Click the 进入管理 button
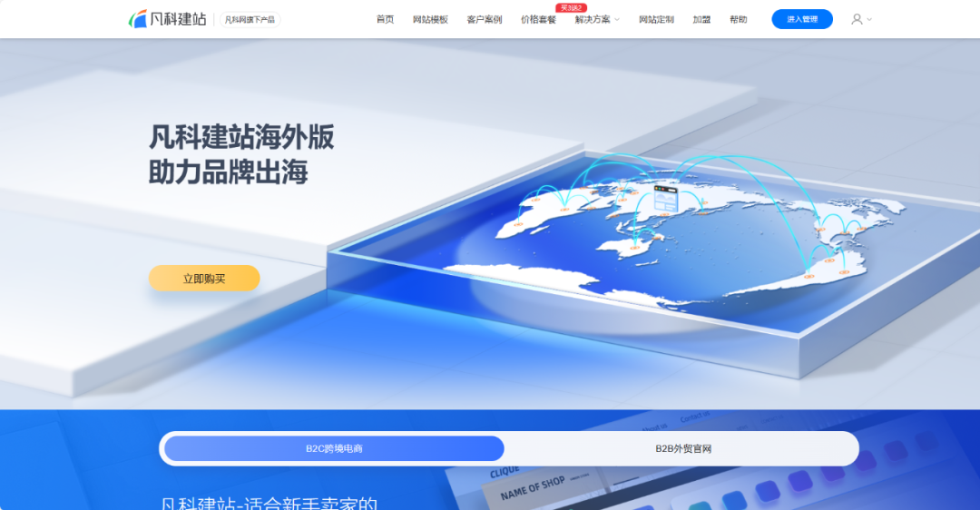Screen dimensions: 980x510 click(x=802, y=19)
